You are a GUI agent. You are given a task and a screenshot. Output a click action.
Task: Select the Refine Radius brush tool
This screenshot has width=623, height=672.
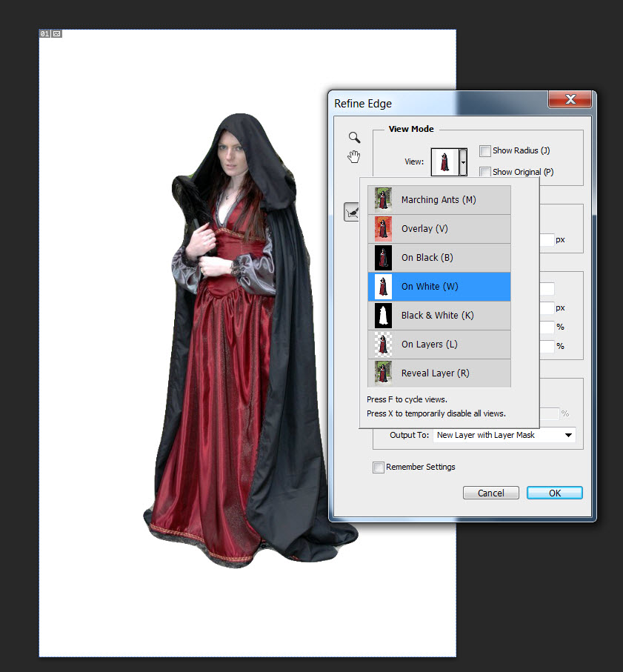pyautogui.click(x=352, y=213)
